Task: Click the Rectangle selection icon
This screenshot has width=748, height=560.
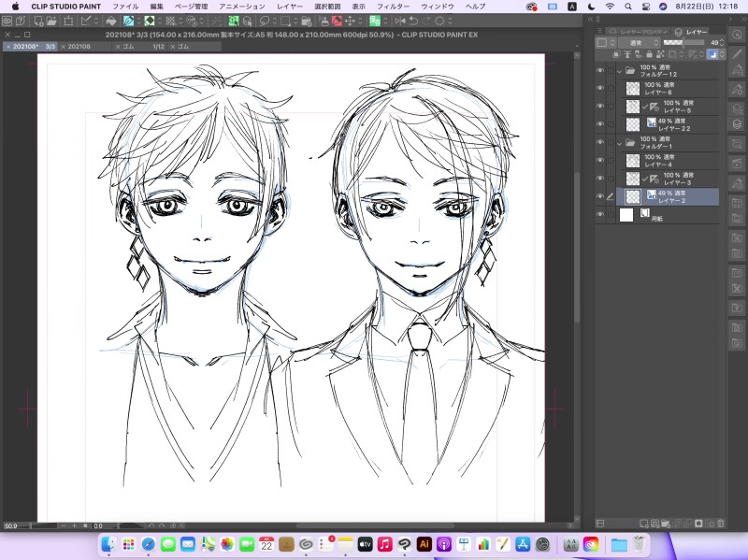Action: coord(286,21)
